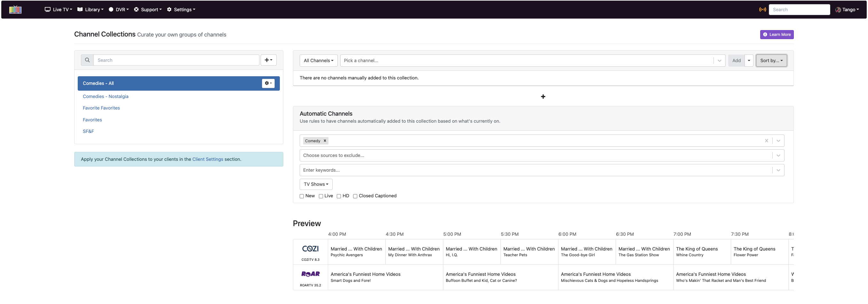Click the Teacher Pets episode listing
The height and width of the screenshot is (304, 868).
529,252
